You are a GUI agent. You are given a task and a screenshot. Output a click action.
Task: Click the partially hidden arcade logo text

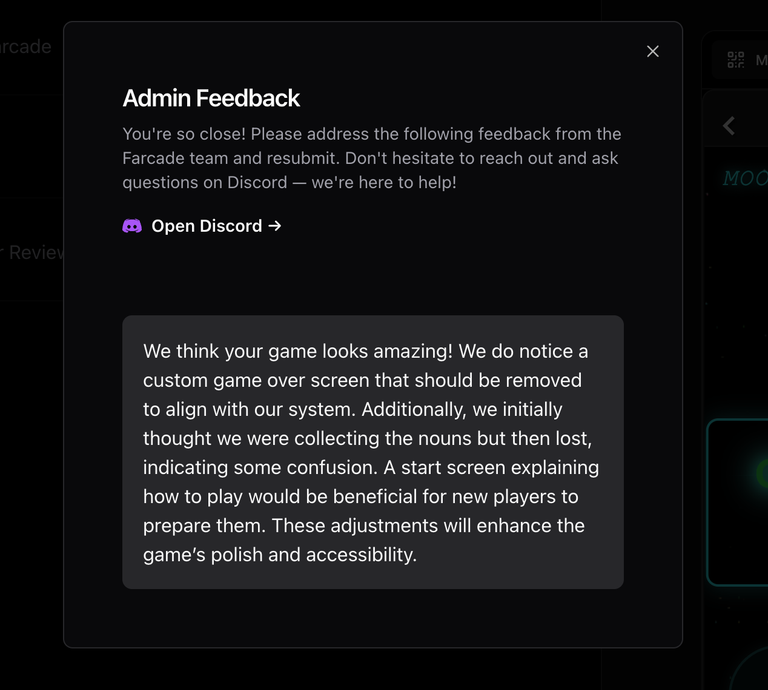click(x=25, y=47)
